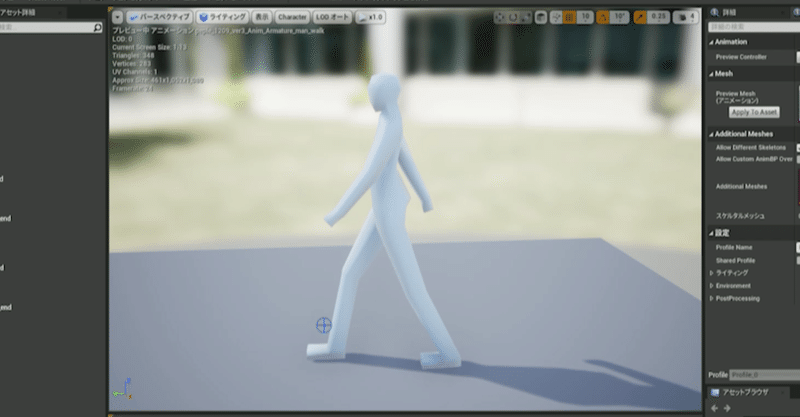Select the rotate gizmo mode icon
Image resolution: width=800 pixels, height=417 pixels.
[513, 17]
